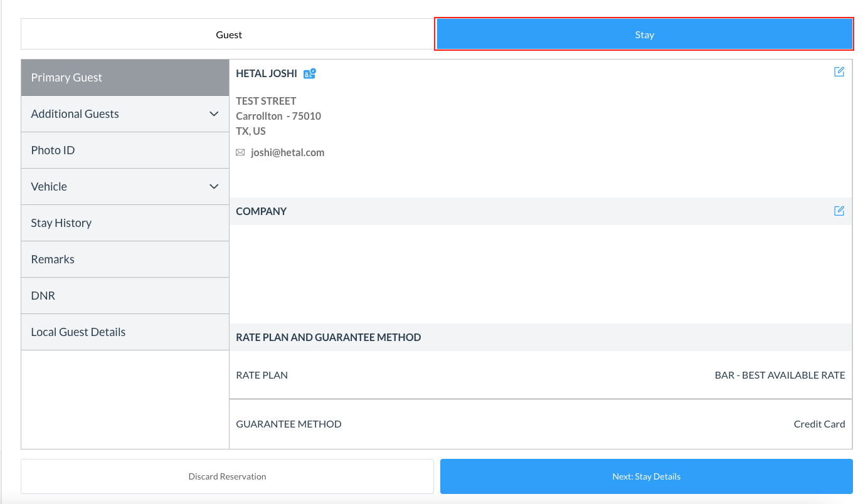Select Primary Guest in the sidebar

click(x=125, y=78)
